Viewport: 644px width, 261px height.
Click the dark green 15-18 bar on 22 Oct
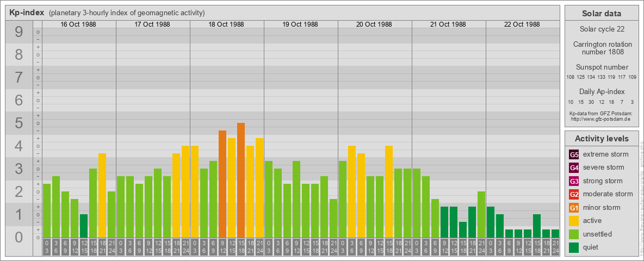(x=537, y=226)
